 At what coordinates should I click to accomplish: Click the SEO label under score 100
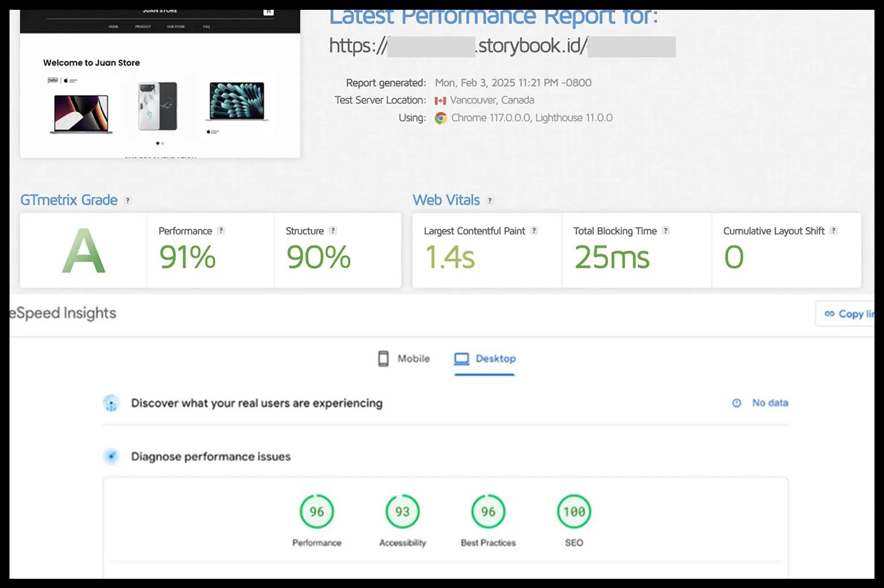574,543
